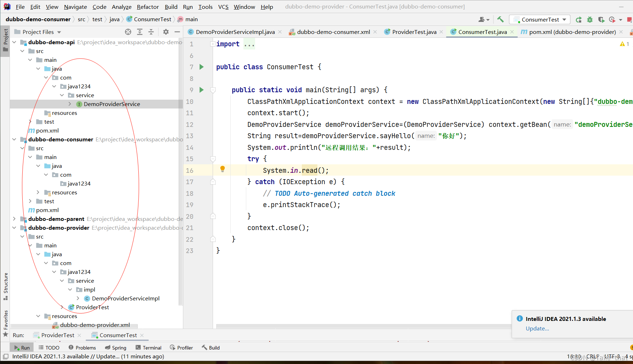
Task: Click the CRLF line separator in status bar
Action: click(593, 357)
